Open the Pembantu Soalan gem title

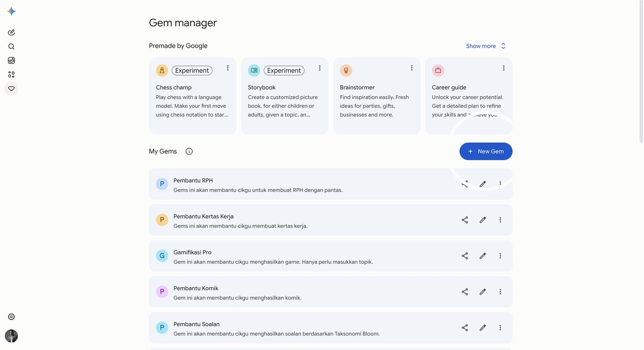click(196, 325)
